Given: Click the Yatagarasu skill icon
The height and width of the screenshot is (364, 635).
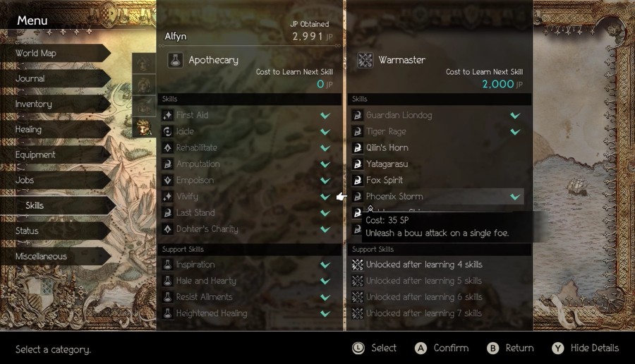Looking at the screenshot, I should [357, 164].
